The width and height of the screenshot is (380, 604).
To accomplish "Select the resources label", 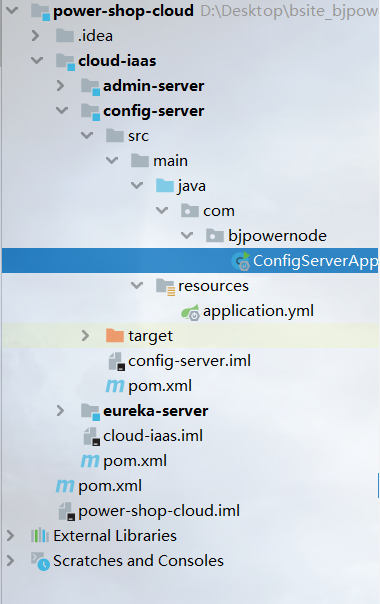I will [x=214, y=286].
